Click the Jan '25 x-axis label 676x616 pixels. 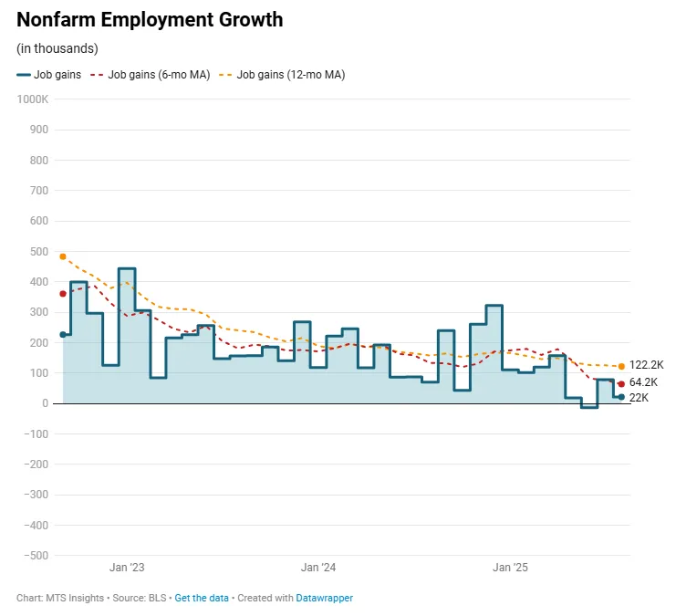click(x=510, y=568)
